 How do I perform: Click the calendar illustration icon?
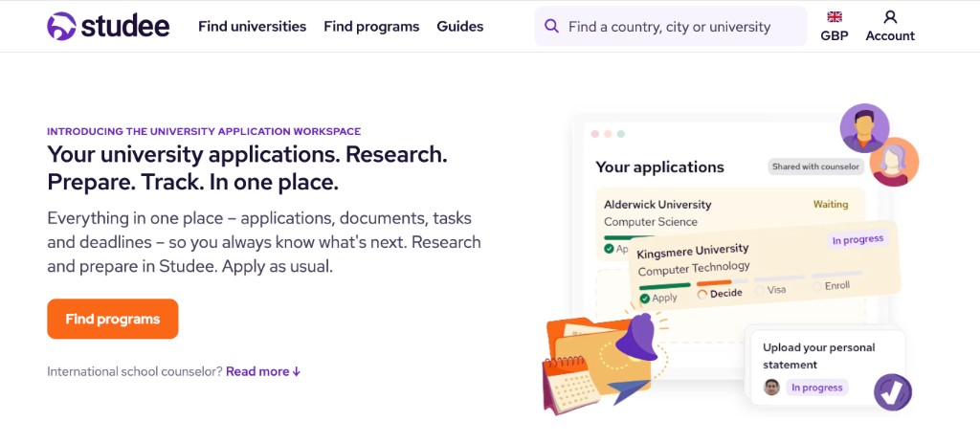click(571, 384)
